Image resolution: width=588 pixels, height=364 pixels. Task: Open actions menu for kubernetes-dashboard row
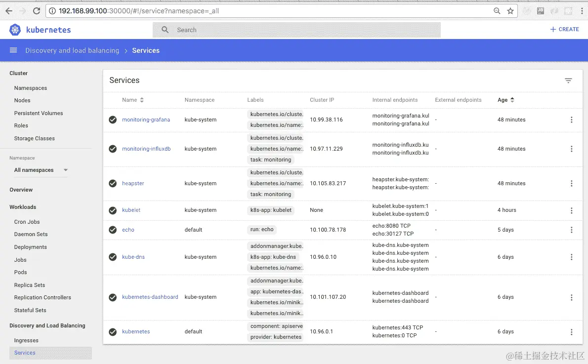[571, 297]
